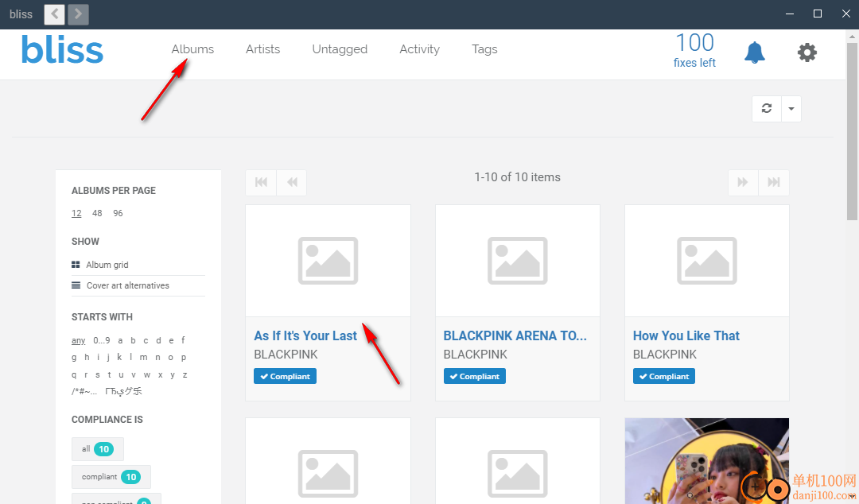This screenshot has width=859, height=504.
Task: Filter by compliant albums
Action: [111, 477]
